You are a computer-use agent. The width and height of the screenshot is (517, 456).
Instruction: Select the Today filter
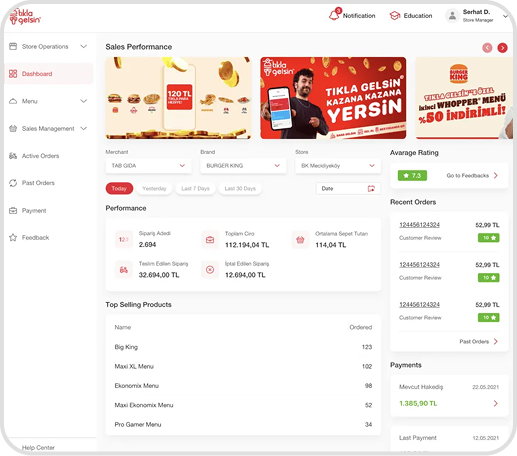[x=119, y=188]
